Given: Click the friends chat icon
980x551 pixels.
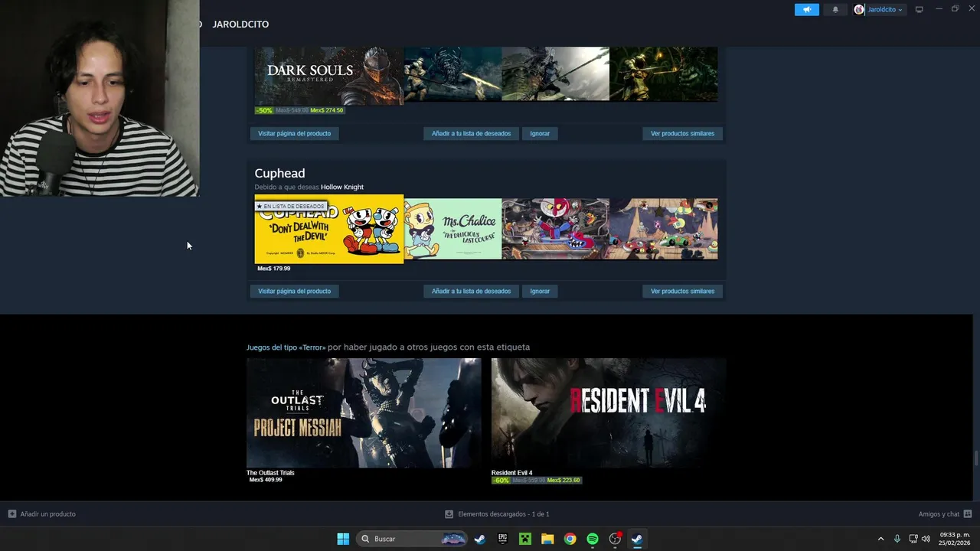Looking at the screenshot, I should pyautogui.click(x=968, y=514).
